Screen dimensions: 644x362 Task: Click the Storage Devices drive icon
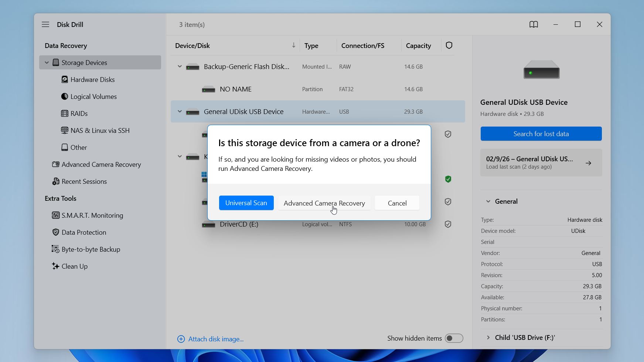coord(56,62)
